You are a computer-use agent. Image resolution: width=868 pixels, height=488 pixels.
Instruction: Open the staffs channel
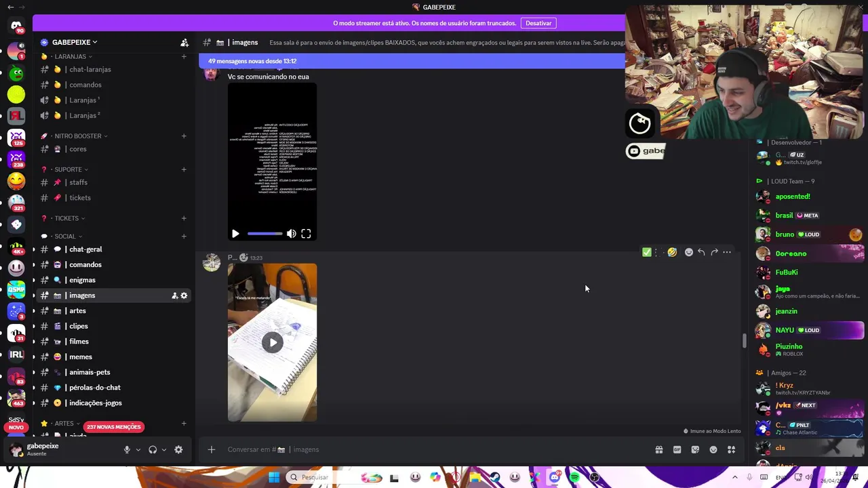[x=114, y=182]
